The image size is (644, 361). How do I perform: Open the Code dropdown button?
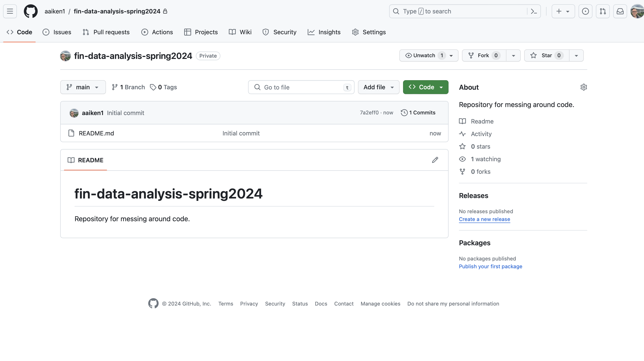426,87
